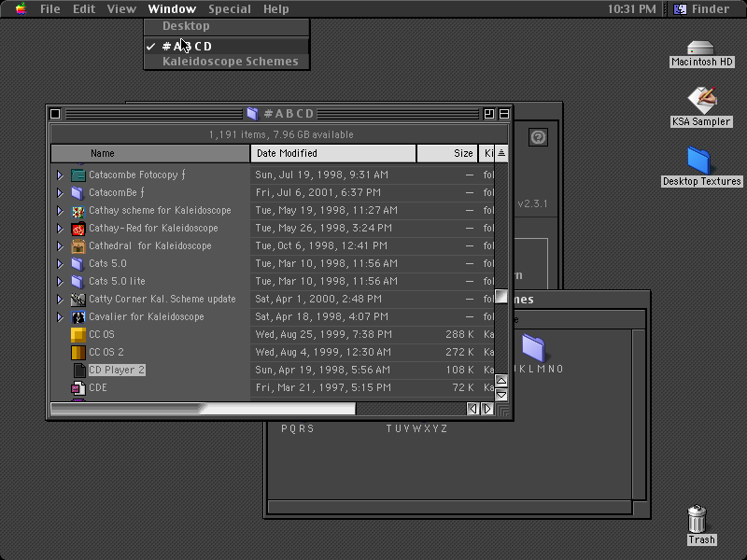Open the Apple menu icon
Viewport: 747px width, 560px height.
tap(21, 8)
